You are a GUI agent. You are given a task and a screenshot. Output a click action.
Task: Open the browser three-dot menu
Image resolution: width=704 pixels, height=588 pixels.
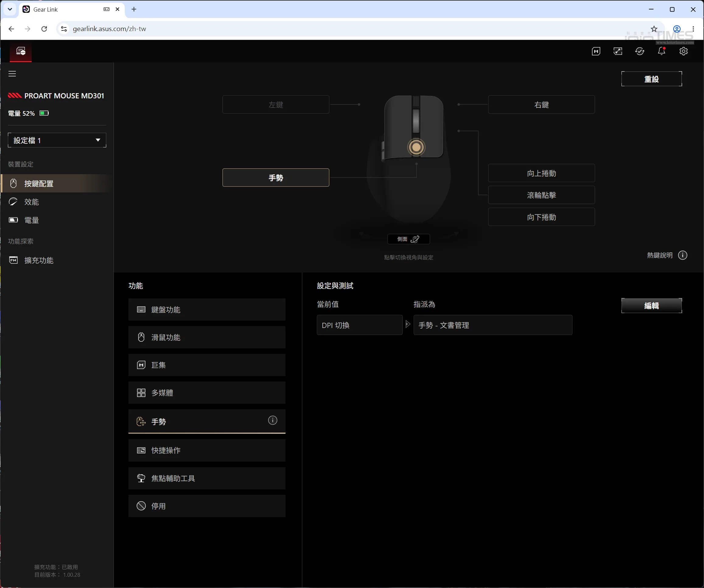click(x=693, y=29)
